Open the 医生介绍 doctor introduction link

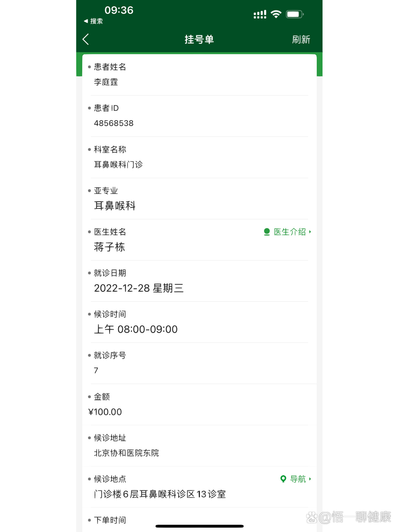[290, 232]
